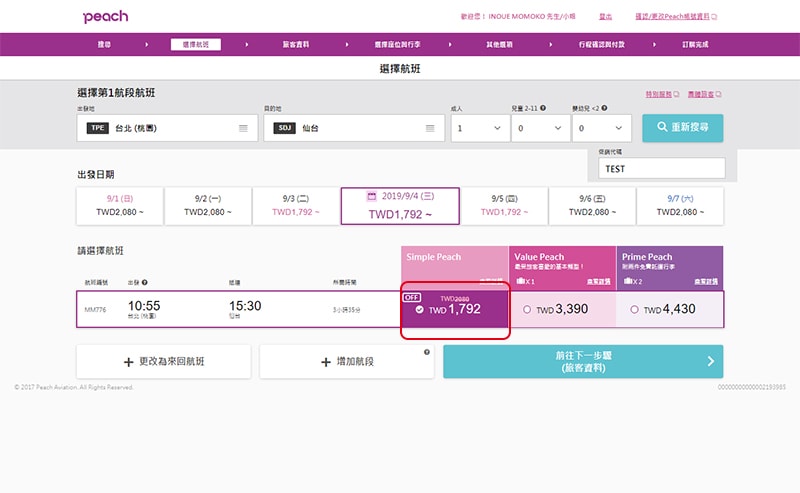
Task: Open confirm/change Peach account info link
Action: 676,16
